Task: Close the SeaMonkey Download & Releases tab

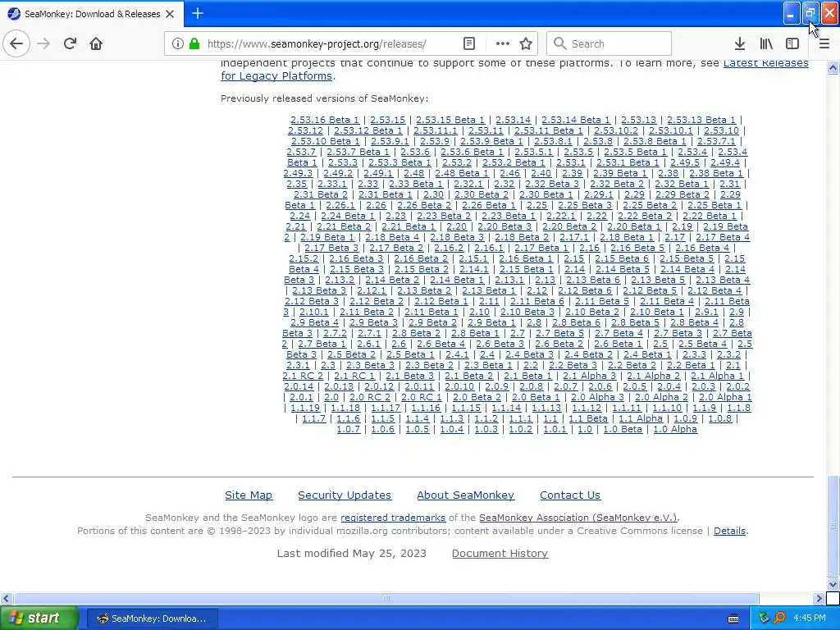Action: (170, 14)
